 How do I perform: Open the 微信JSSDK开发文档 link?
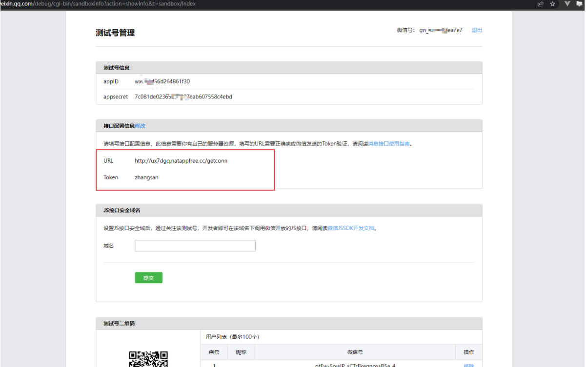coord(350,228)
